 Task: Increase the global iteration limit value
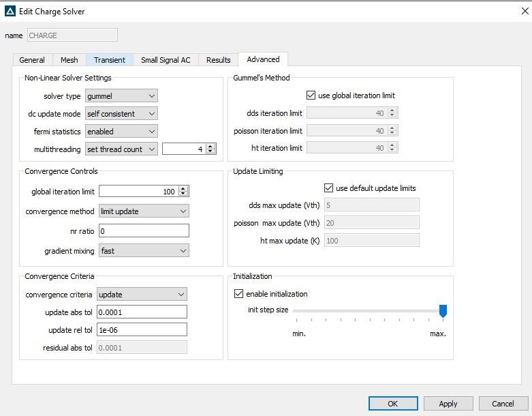pos(183,189)
